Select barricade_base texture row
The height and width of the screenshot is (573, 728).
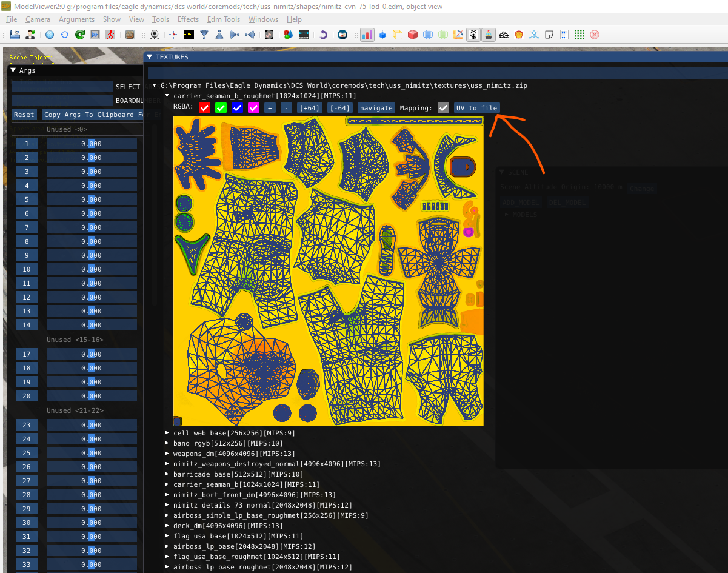click(x=238, y=474)
